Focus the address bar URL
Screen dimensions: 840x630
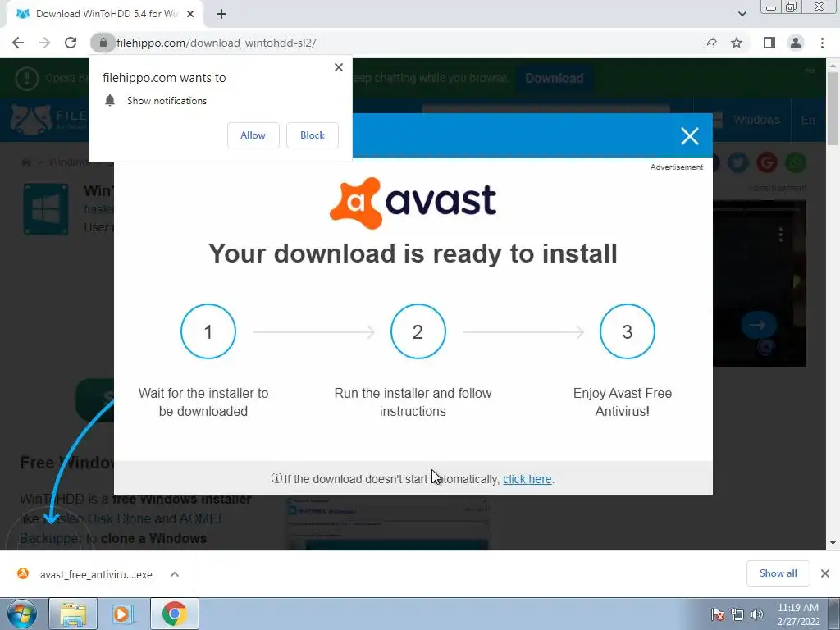pos(216,43)
